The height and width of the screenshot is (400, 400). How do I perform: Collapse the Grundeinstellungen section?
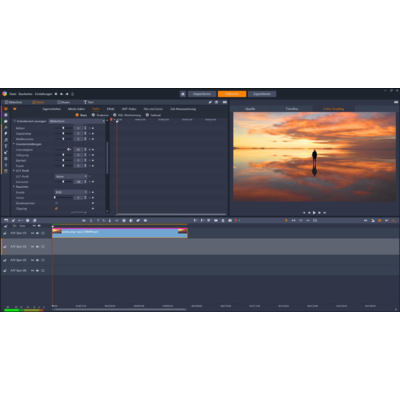tap(14, 144)
